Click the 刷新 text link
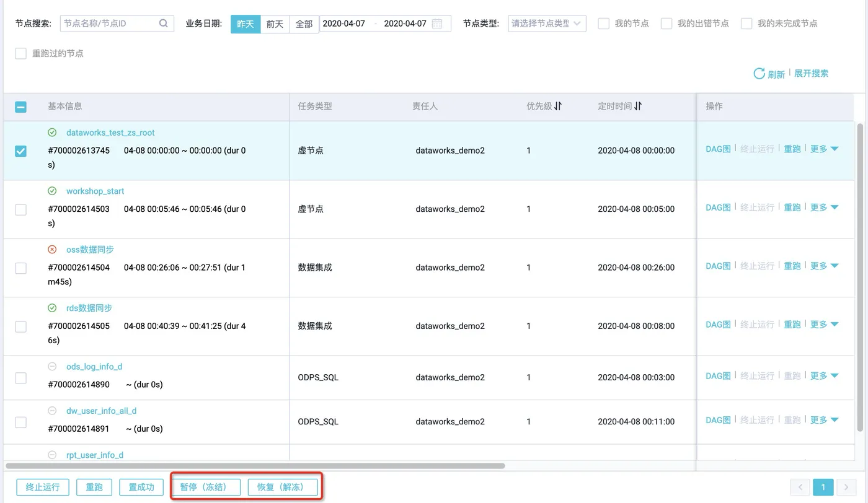Viewport: 868px width, 503px height. 776,74
